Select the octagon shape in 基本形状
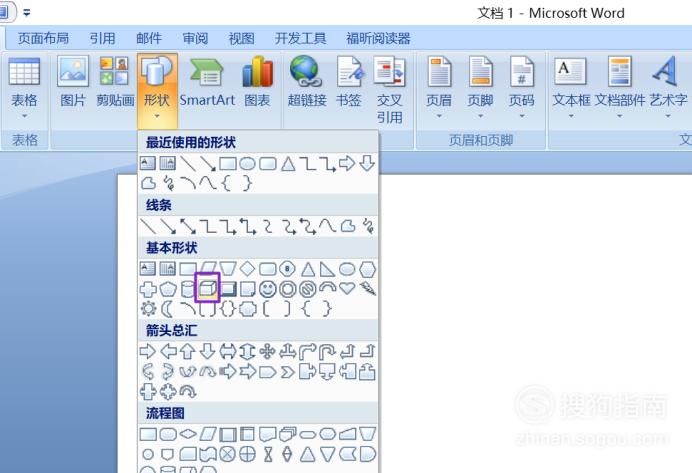Image resolution: width=692 pixels, height=473 pixels. [x=287, y=269]
